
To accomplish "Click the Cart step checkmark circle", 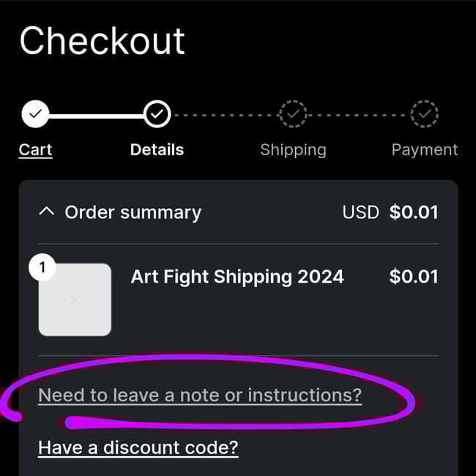I will (35, 114).
